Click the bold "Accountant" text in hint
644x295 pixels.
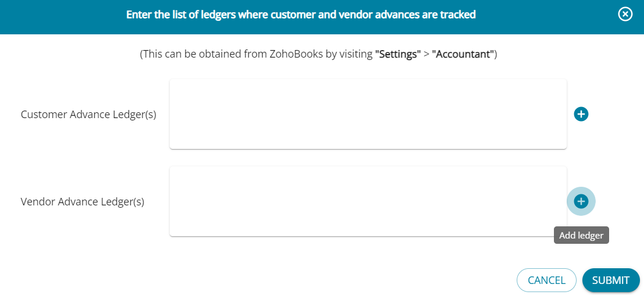463,55
